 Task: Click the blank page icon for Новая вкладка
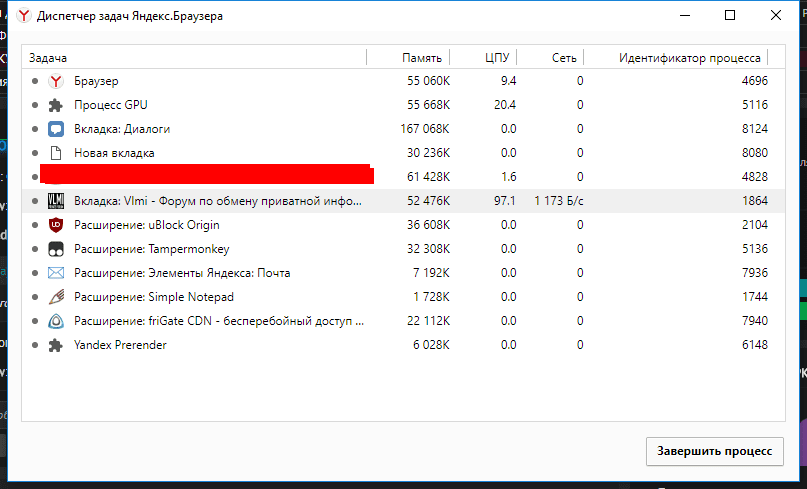(x=56, y=153)
